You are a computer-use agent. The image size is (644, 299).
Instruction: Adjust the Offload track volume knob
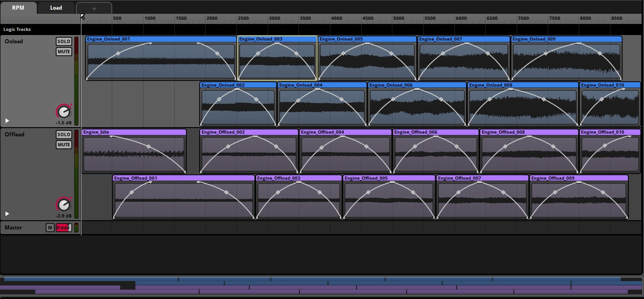[x=63, y=204]
